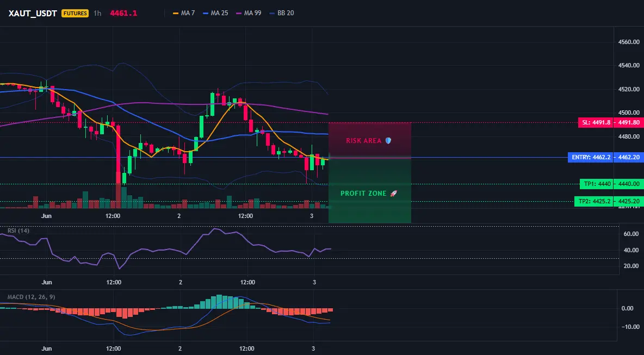Click the RSI 20.00 axis label

[x=631, y=266]
